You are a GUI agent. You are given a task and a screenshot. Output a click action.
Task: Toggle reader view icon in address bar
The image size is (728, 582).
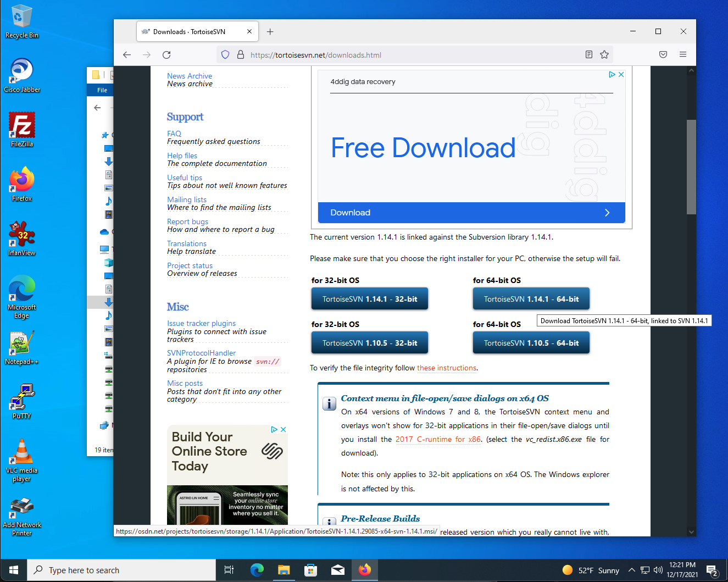coord(589,55)
